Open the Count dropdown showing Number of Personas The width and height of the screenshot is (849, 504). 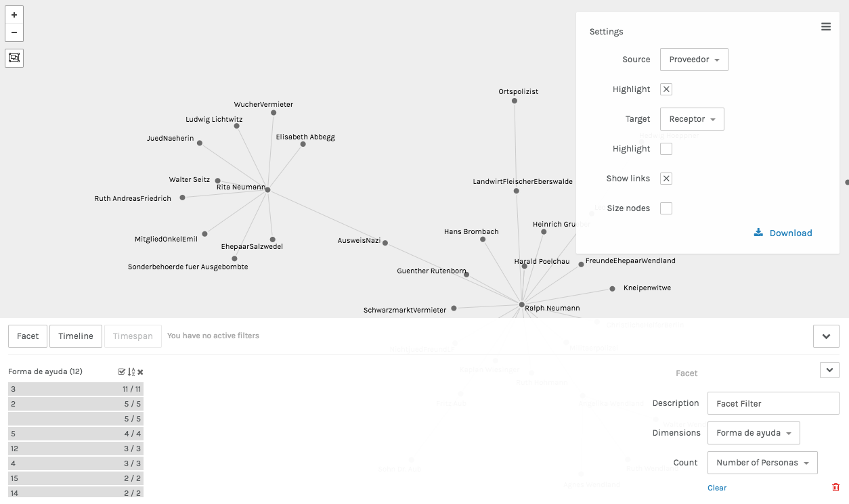(762, 463)
